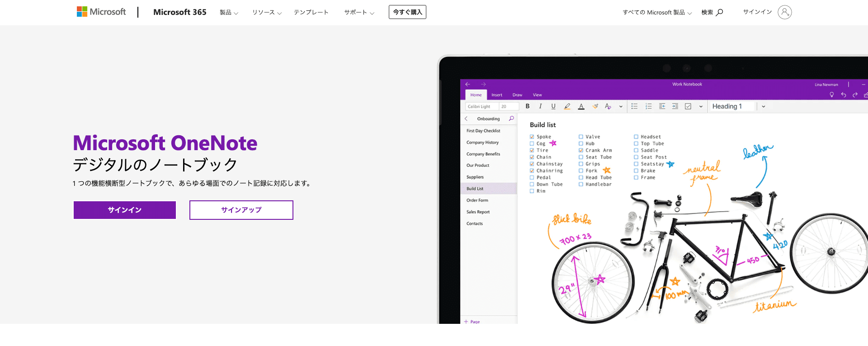Click the Undo arrow
868x346 pixels.
(x=843, y=95)
